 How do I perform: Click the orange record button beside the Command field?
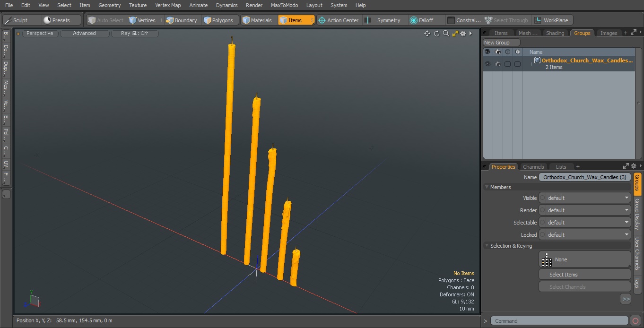(x=635, y=321)
